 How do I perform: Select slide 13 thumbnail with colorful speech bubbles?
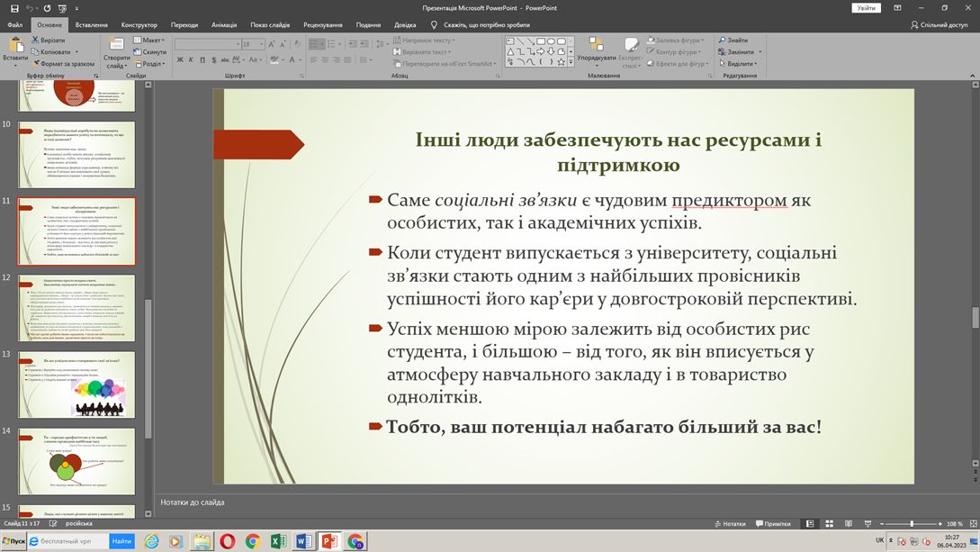click(76, 385)
